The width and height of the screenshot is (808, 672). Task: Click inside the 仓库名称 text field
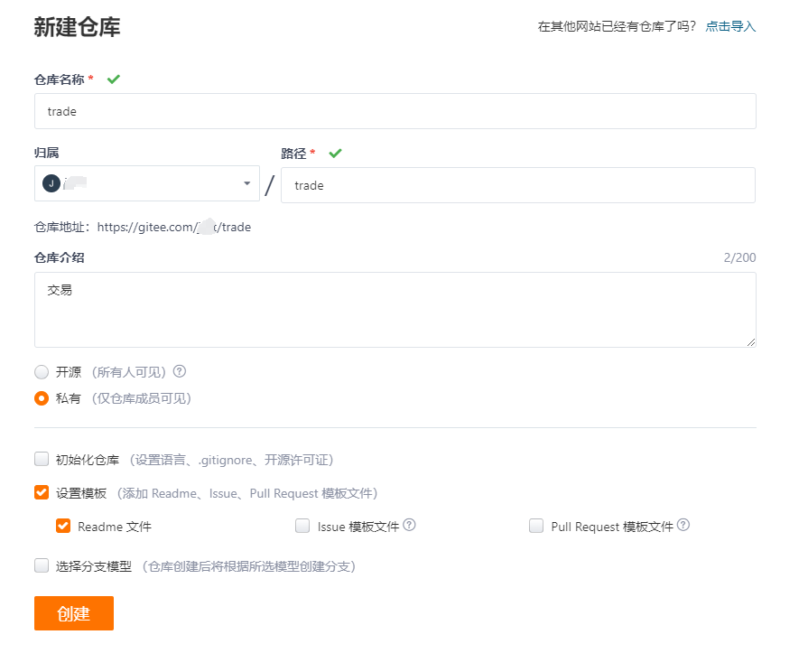click(395, 111)
